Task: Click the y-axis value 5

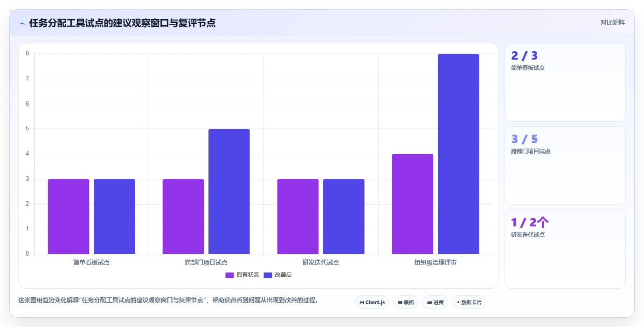Action: [x=28, y=129]
